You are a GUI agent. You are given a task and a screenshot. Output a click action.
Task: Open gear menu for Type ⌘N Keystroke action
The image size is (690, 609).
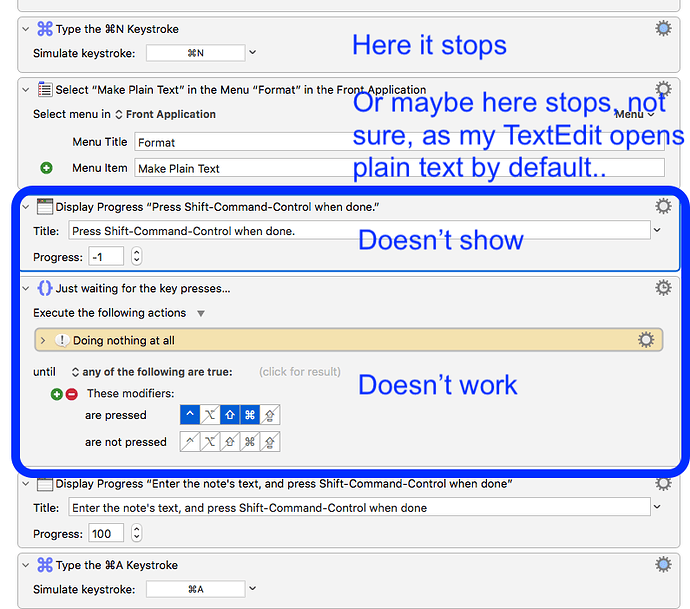[x=663, y=29]
